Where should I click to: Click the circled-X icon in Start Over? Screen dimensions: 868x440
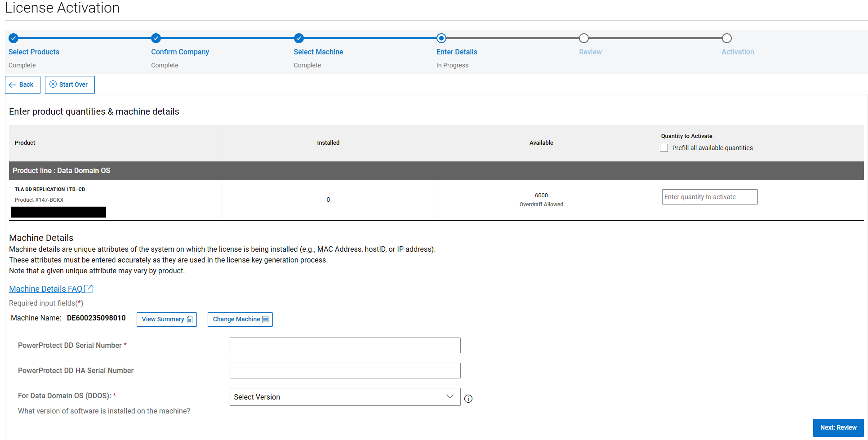tap(53, 84)
